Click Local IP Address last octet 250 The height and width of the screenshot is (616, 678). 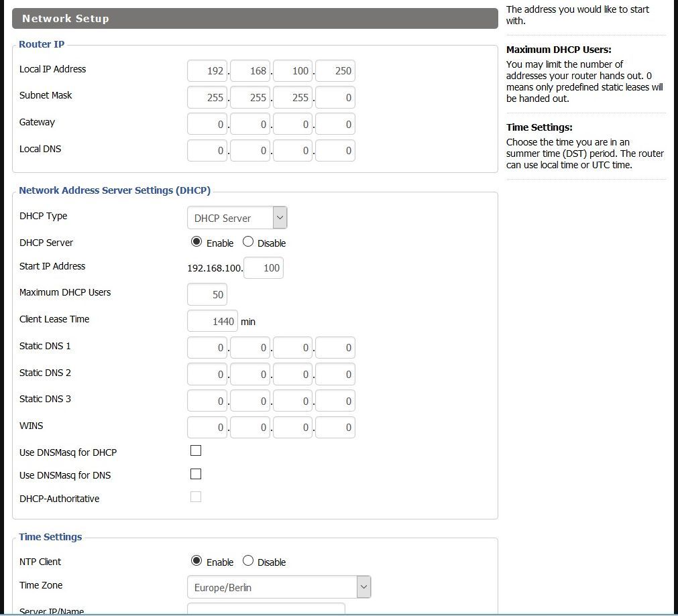point(335,71)
